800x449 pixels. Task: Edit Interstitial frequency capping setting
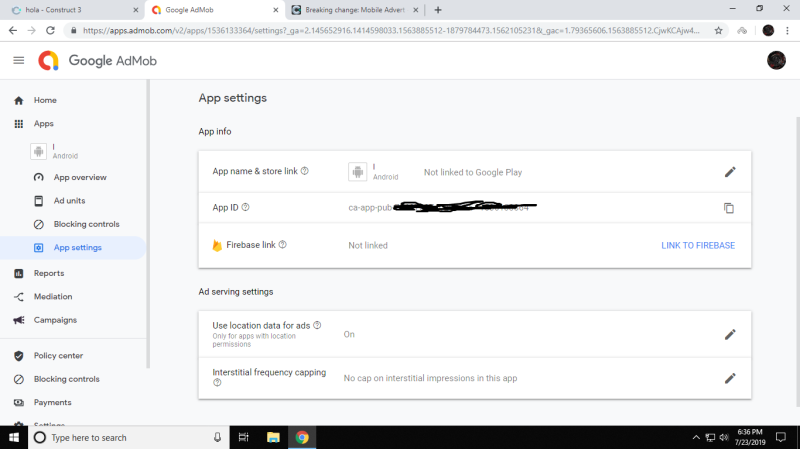click(x=730, y=378)
